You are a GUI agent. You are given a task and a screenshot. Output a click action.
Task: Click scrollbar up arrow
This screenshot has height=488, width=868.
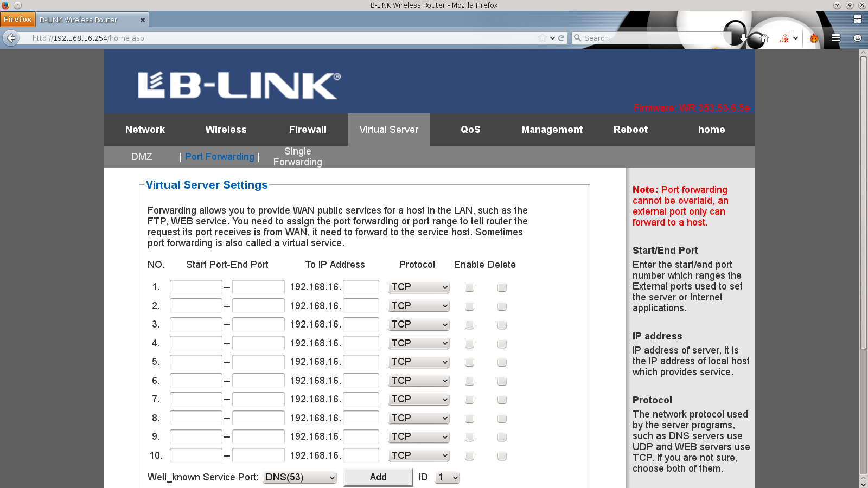863,53
